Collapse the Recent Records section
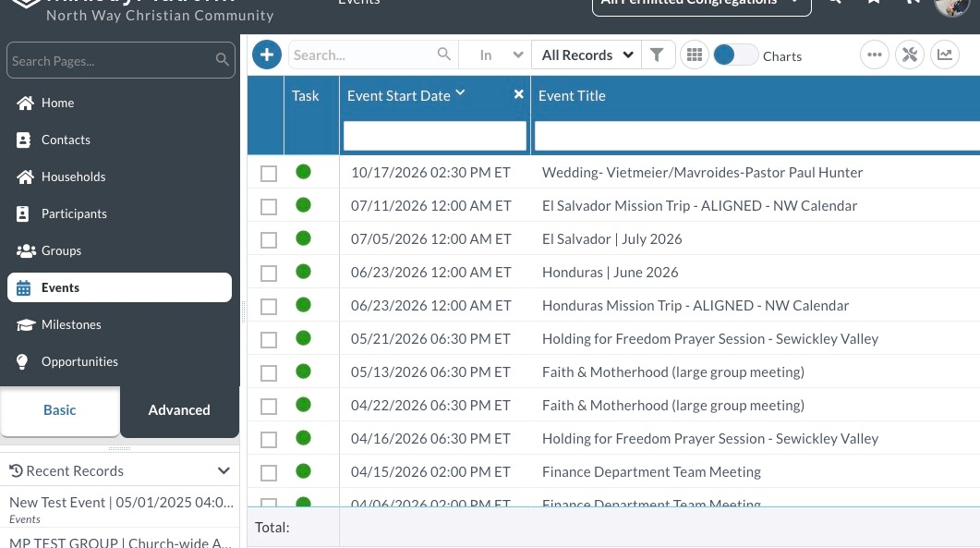980x548 pixels. [x=224, y=471]
